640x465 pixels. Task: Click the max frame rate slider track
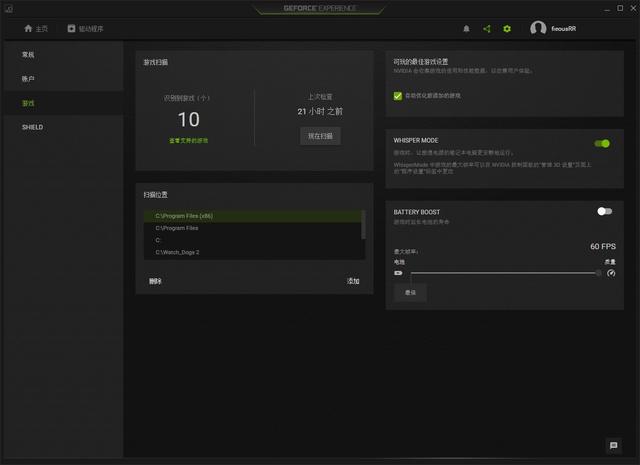[500, 272]
